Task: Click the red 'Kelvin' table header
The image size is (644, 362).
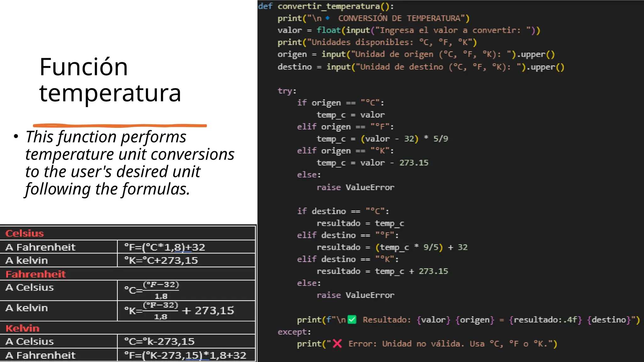Action: pyautogui.click(x=22, y=328)
